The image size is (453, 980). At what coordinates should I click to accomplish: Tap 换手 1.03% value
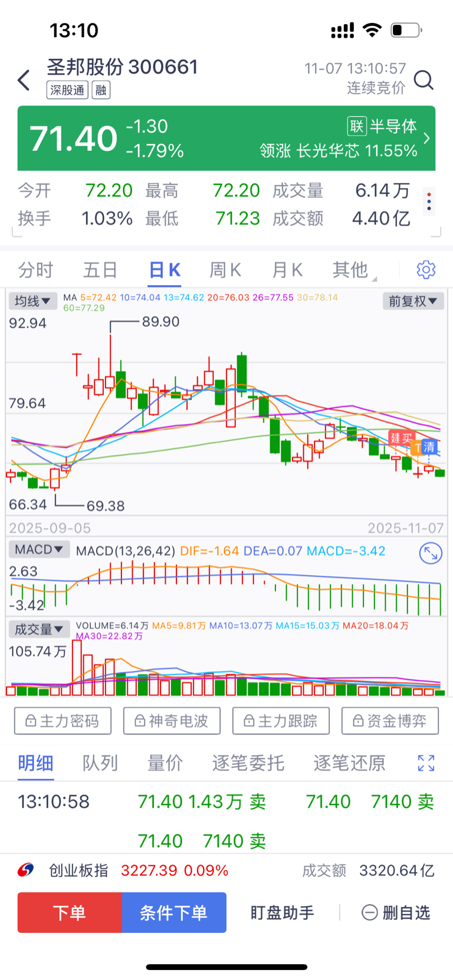pos(107,219)
